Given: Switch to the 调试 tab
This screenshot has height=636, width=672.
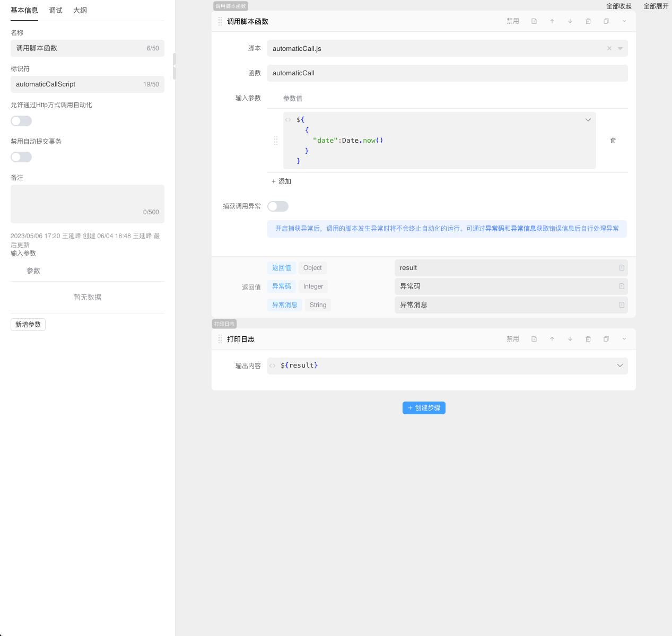Looking at the screenshot, I should tap(56, 11).
